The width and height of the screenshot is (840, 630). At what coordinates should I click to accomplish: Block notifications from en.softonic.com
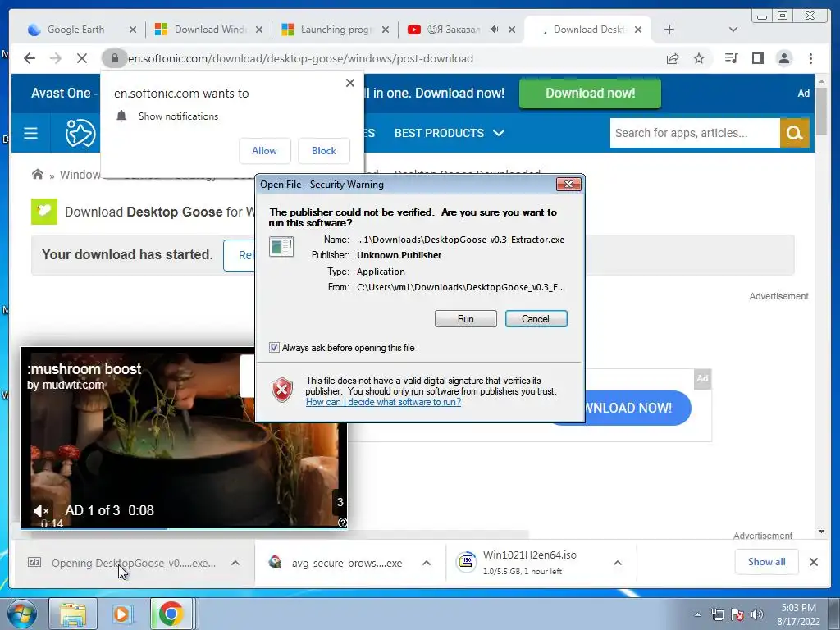(324, 151)
